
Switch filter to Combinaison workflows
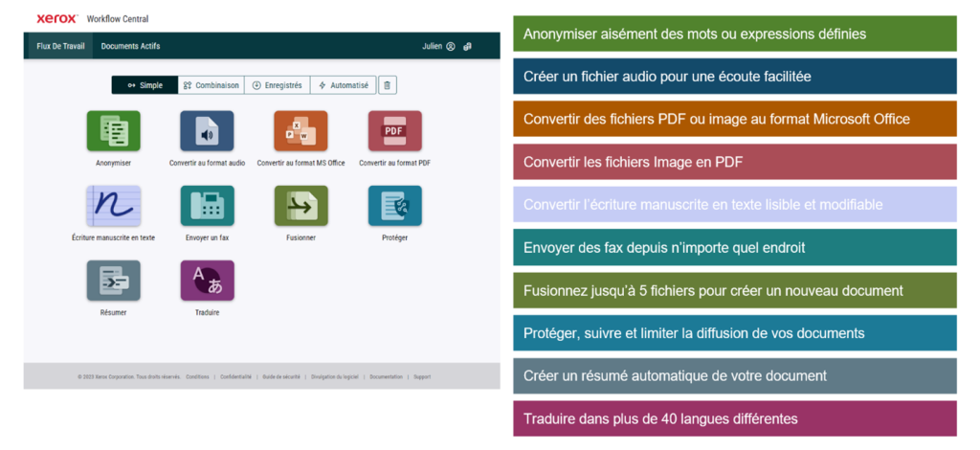click(x=211, y=85)
